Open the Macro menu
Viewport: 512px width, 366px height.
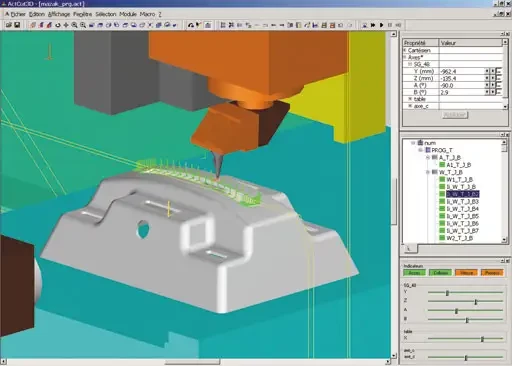point(147,14)
